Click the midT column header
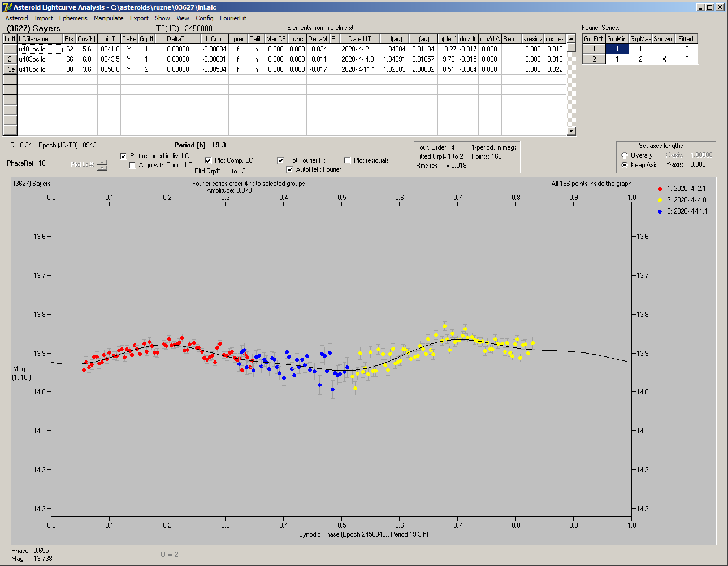Viewport: 728px width, 566px height. pos(109,39)
